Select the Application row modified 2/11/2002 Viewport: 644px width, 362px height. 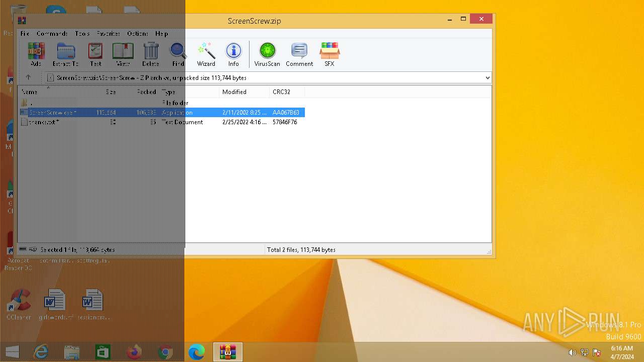coord(162,113)
